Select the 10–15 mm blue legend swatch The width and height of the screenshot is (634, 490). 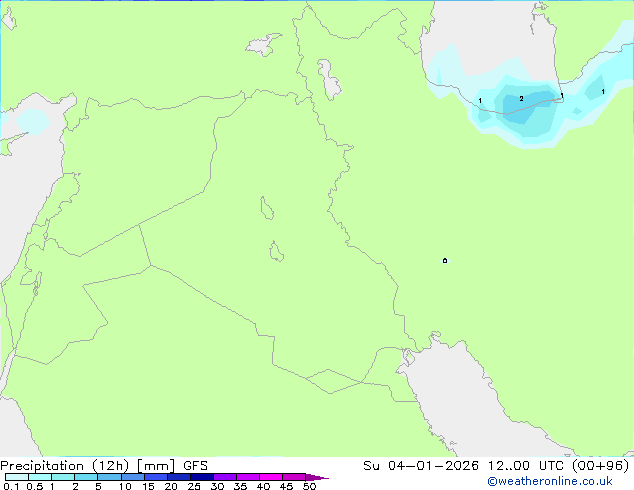point(132,477)
